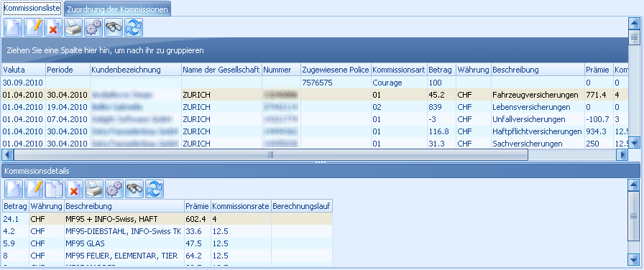Click the Kommissionsdetails panel header

(x=321, y=171)
